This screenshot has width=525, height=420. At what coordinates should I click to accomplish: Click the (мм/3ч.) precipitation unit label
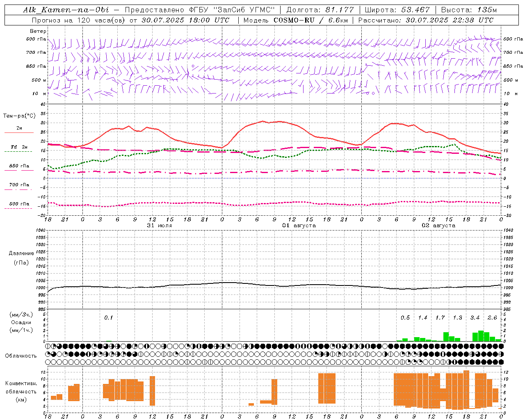coord(21,315)
